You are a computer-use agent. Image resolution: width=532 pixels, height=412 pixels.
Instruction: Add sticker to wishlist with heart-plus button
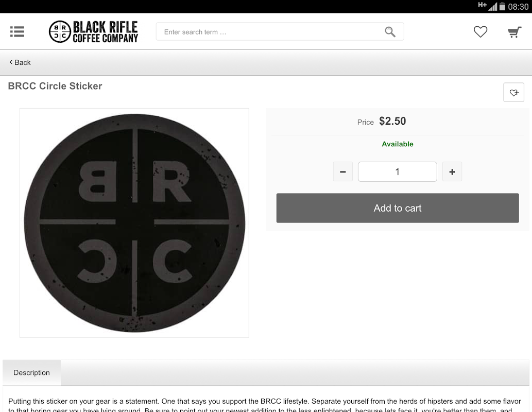click(x=513, y=92)
